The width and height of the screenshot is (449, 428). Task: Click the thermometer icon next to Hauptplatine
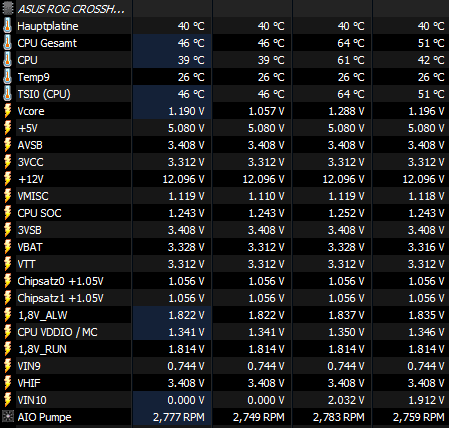(7, 26)
